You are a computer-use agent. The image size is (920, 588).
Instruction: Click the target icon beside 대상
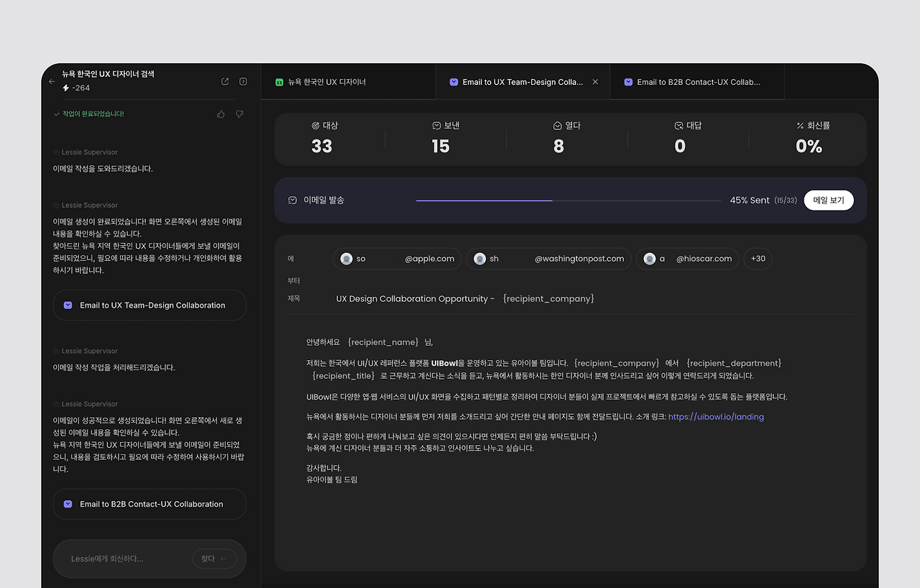tap(316, 126)
